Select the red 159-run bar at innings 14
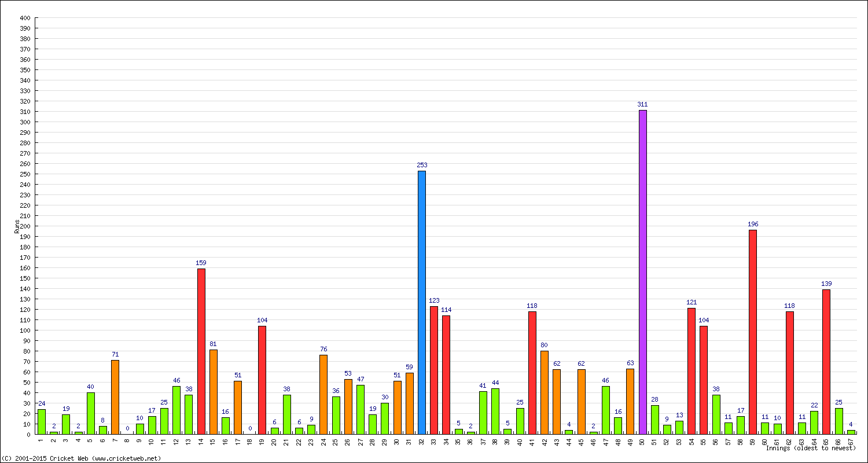Screen dimensions: 868x463 201,351
